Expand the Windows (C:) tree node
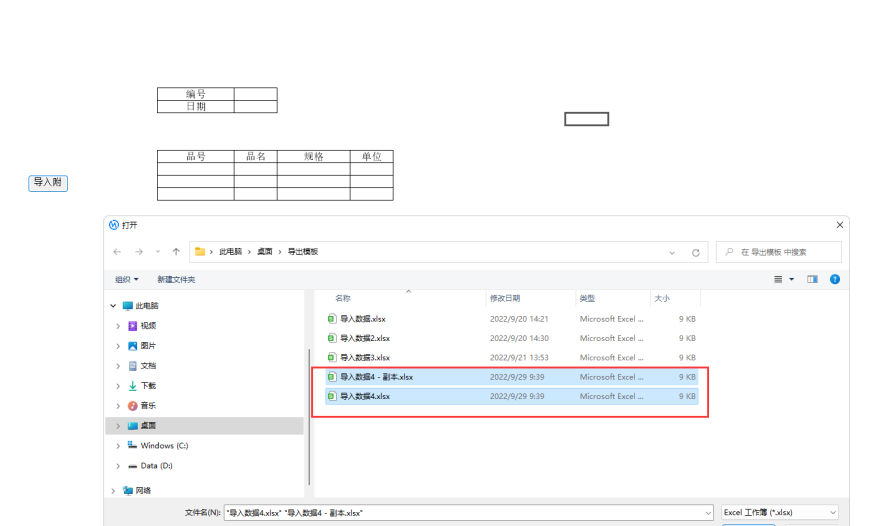Screen dimensions: 880x526 pos(118,446)
